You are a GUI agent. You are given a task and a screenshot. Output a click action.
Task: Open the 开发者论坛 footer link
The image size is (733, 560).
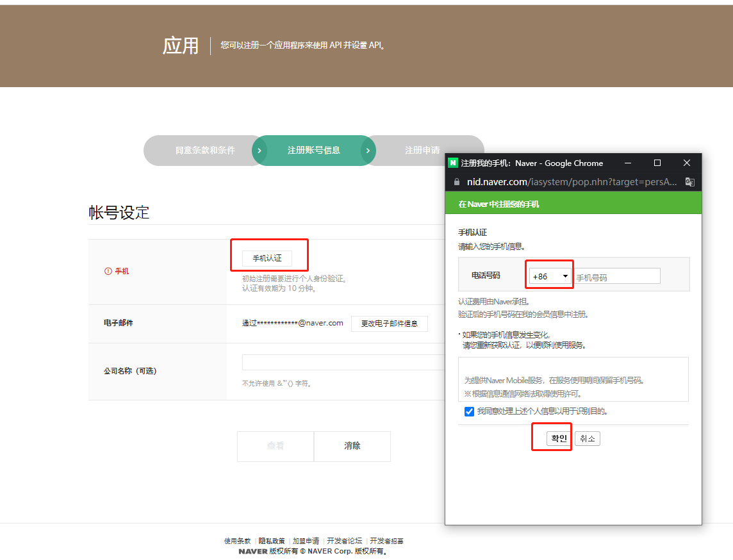tap(344, 541)
